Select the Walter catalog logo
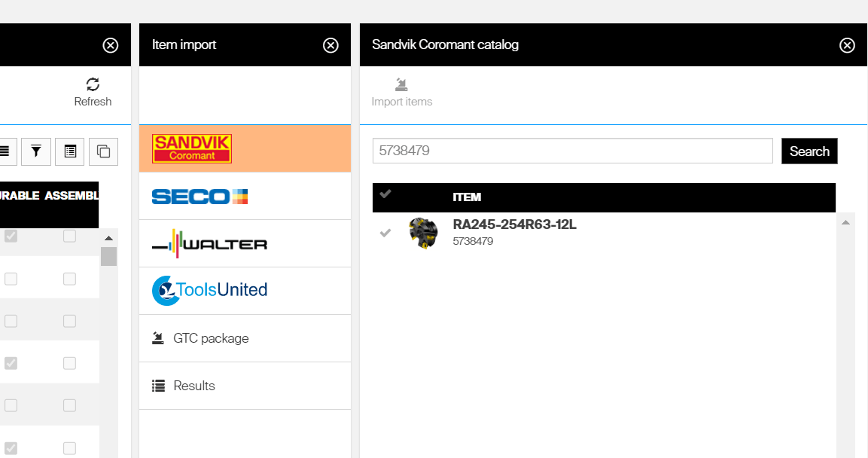This screenshot has height=458, width=868. click(x=209, y=244)
